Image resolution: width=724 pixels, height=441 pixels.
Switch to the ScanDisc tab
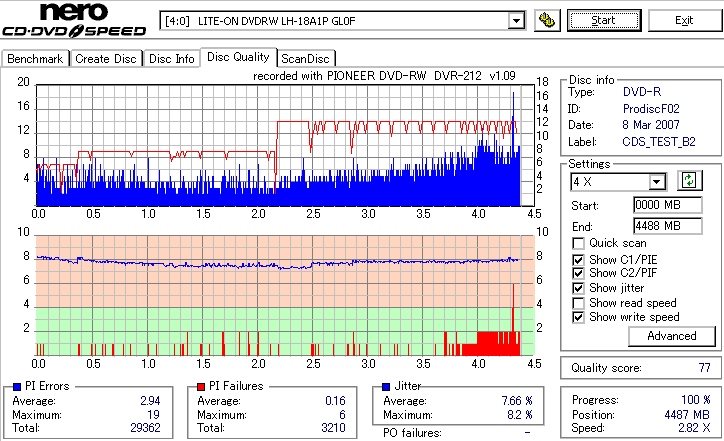(x=305, y=59)
